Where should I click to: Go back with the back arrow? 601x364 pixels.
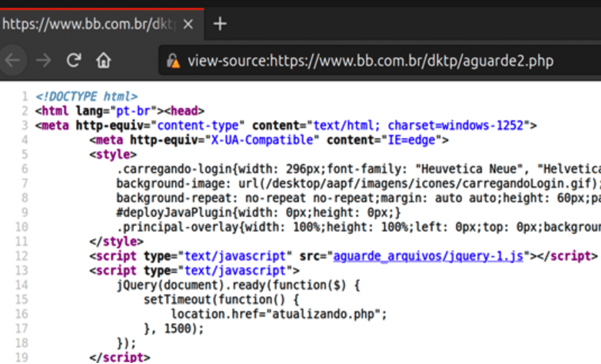13,60
